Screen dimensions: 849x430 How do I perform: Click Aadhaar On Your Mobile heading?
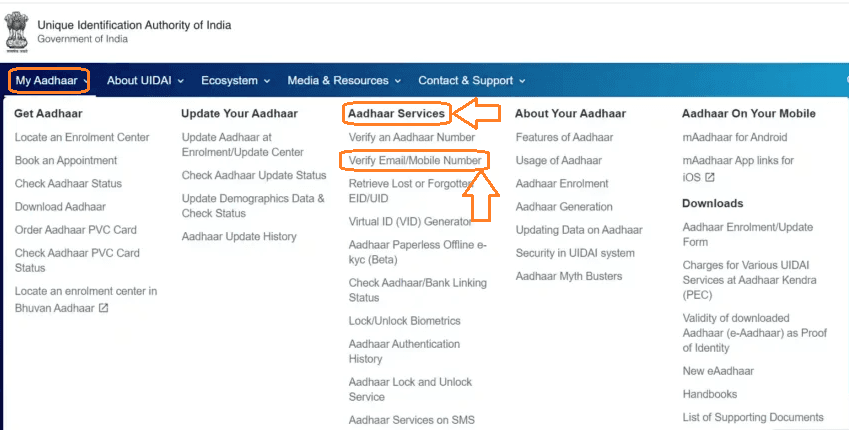[x=749, y=113]
